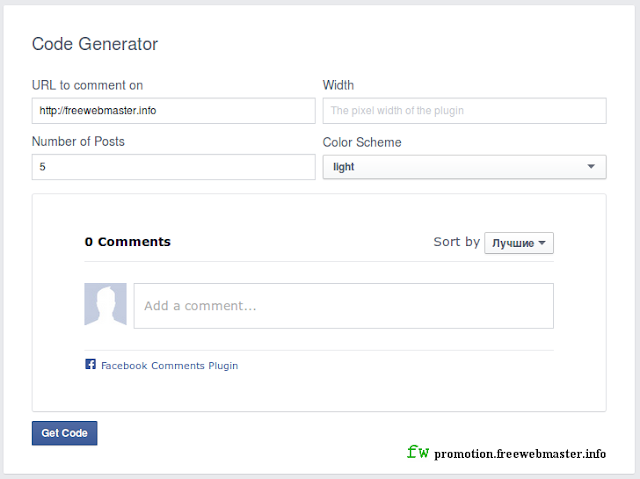Click the Facebook logo icon
640x479 pixels.
tap(90, 365)
